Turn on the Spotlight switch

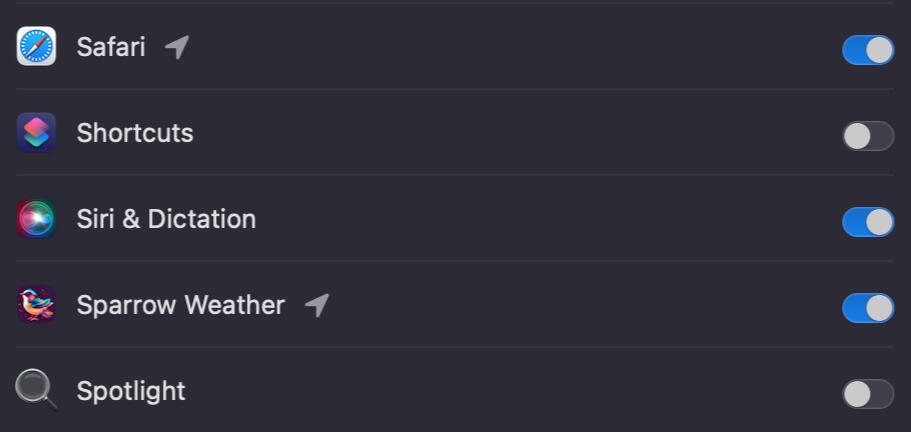(x=867, y=394)
